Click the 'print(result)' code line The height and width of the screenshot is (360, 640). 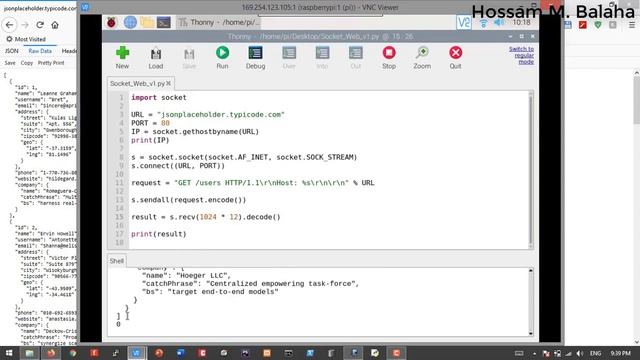pyautogui.click(x=159, y=234)
